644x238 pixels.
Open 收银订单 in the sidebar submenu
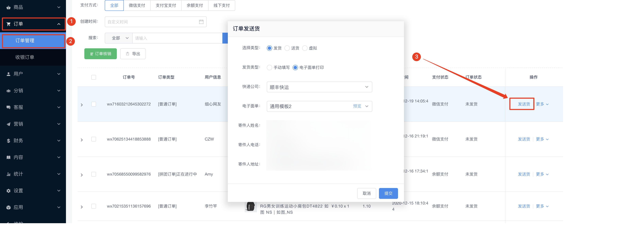point(25,57)
